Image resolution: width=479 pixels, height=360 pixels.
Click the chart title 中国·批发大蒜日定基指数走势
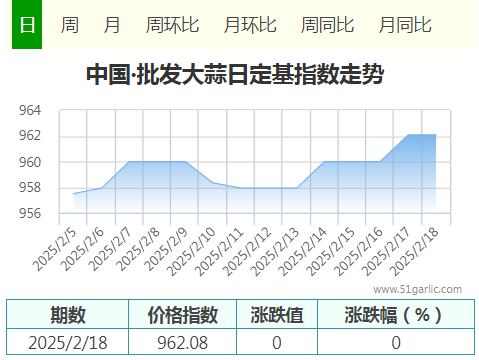(235, 74)
